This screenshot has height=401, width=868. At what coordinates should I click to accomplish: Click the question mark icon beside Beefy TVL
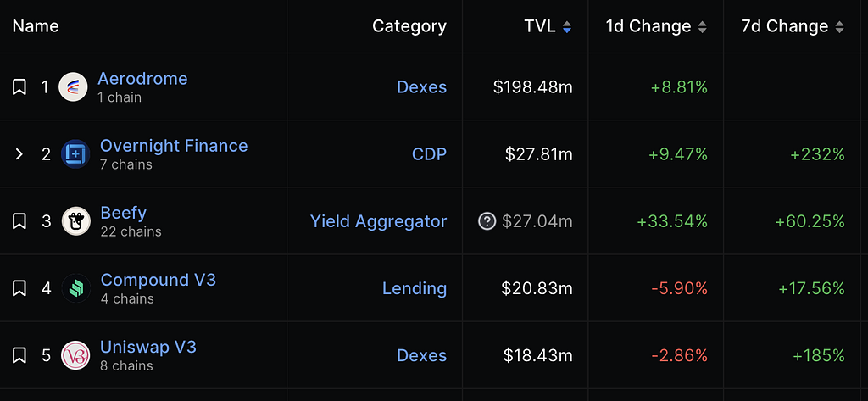coord(487,221)
